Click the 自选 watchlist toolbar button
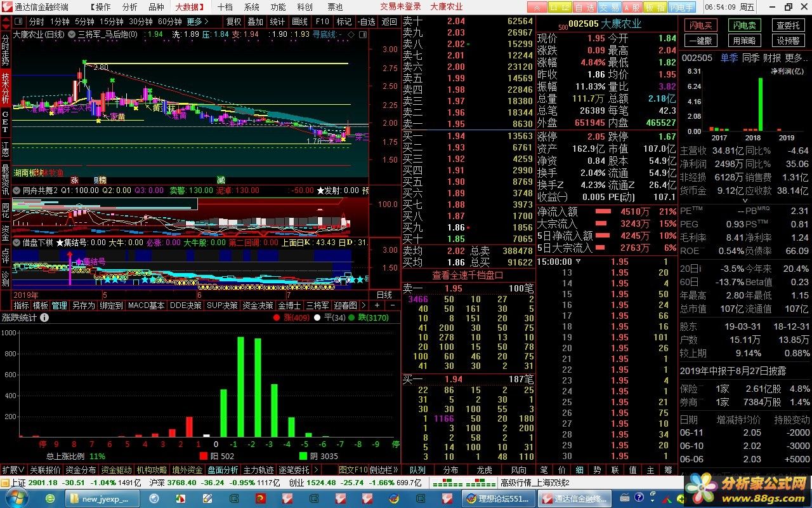The height and width of the screenshot is (508, 812). 584,7
